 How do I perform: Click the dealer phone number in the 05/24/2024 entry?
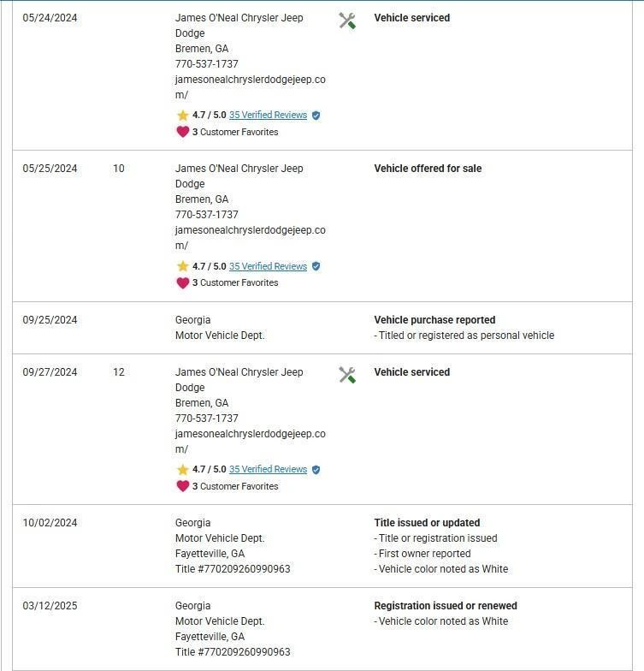[207, 64]
